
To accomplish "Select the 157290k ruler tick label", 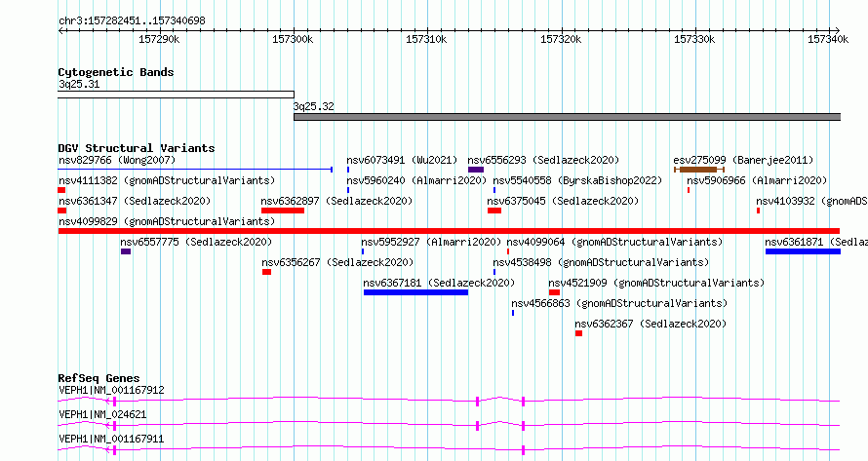I will click(159, 39).
